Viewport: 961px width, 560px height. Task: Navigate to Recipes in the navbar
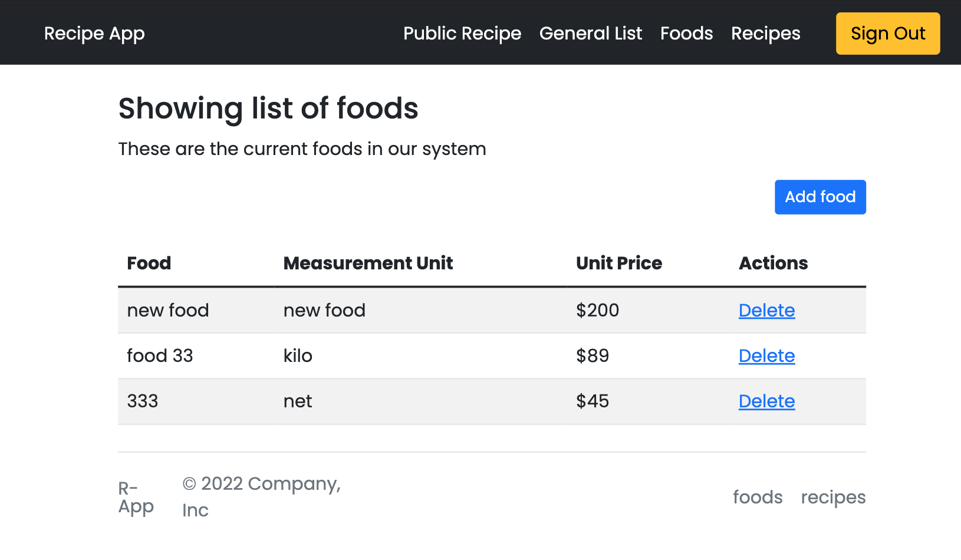coord(765,34)
